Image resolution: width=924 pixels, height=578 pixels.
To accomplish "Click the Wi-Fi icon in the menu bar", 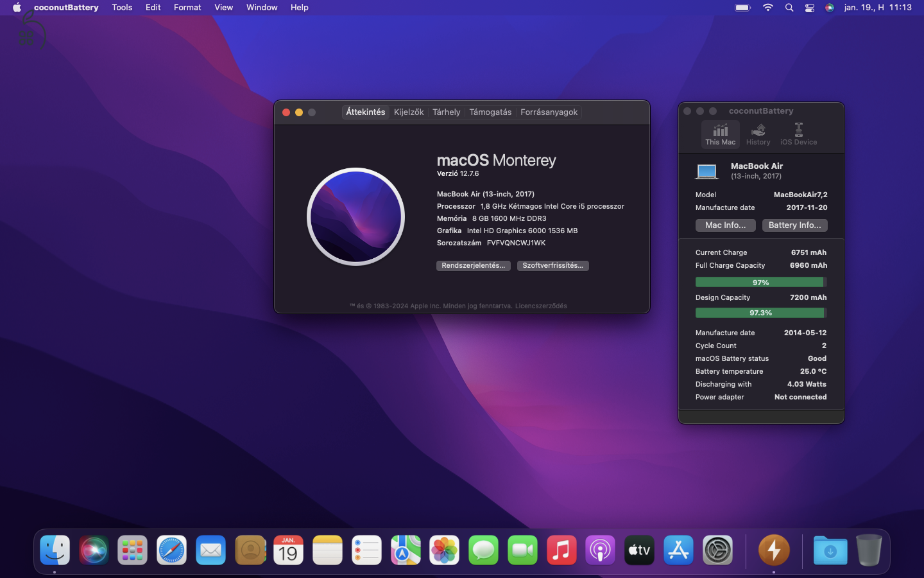I will tap(767, 7).
